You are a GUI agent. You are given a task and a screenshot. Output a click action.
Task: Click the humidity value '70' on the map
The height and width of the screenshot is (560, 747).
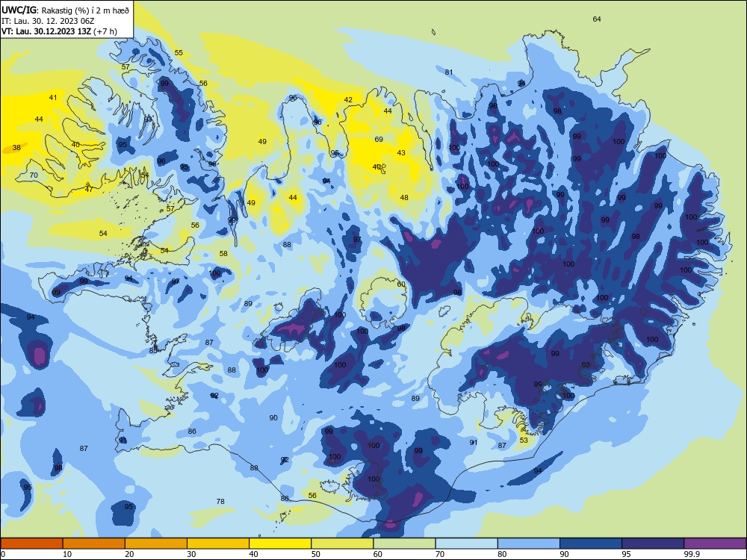[x=34, y=175]
